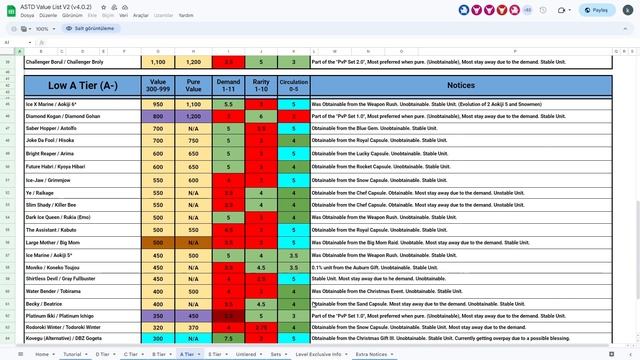This screenshot has height=360, width=640.
Task: Open the filter view dropdown arrow in toolbar
Action: click(x=30, y=29)
